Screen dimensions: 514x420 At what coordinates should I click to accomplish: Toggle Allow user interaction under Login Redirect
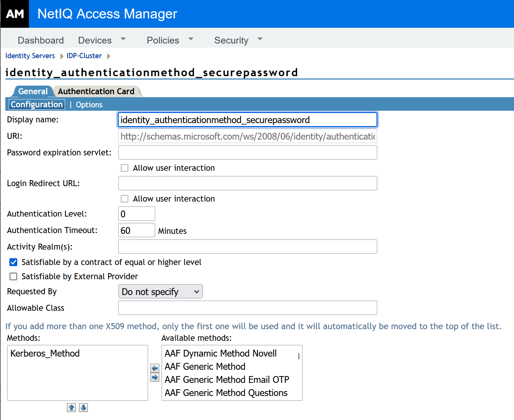(124, 199)
